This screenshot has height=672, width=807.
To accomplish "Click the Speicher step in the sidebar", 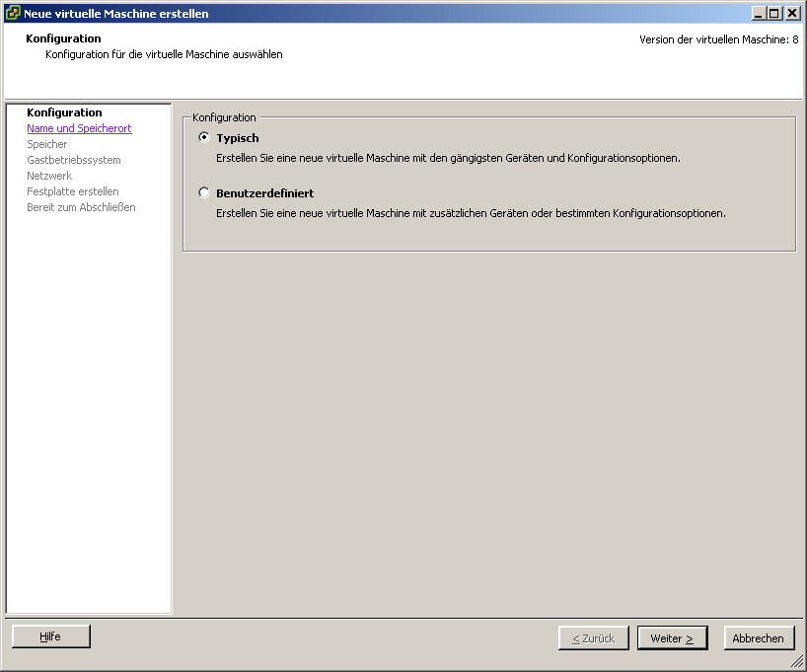I will pyautogui.click(x=47, y=144).
